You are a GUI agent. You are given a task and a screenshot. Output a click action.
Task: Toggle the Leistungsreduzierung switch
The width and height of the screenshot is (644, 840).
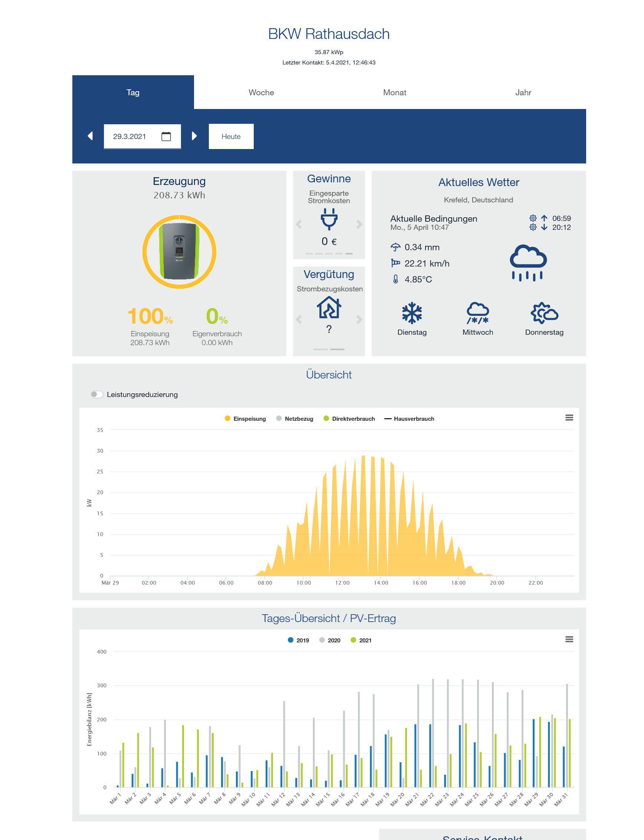point(96,394)
